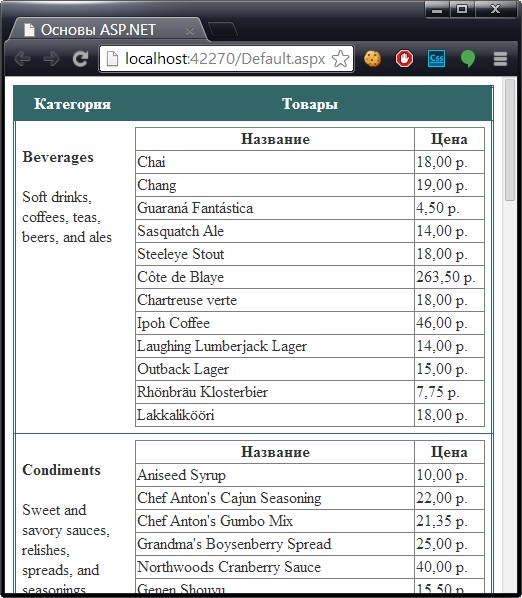Click the browser back arrow
The image size is (522, 598).
coord(22,59)
